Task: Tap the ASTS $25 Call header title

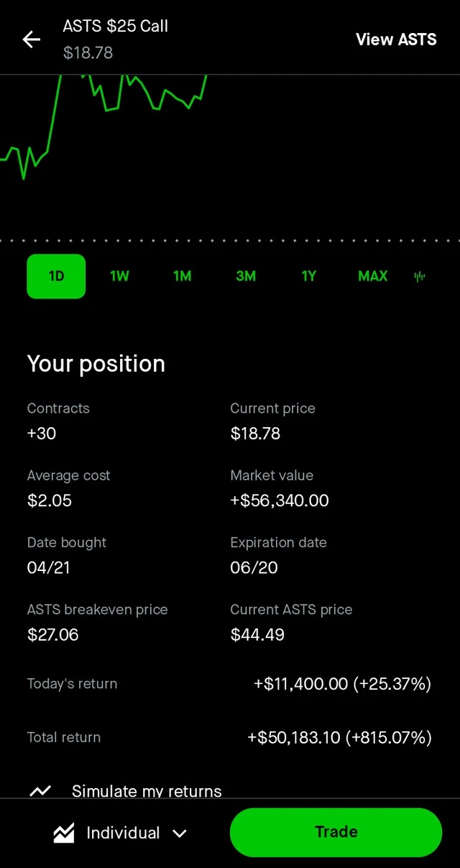Action: tap(116, 27)
